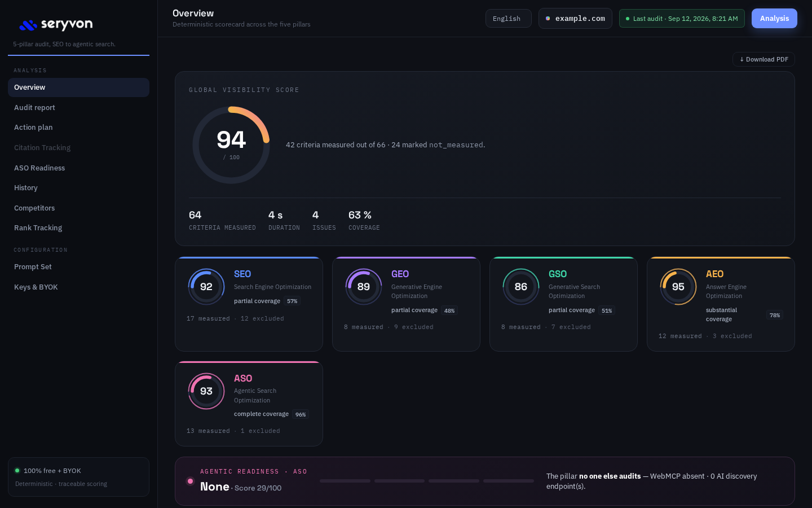Viewport: 812px width, 508px height.
Task: Open Keys & BYOK settings
Action: click(78, 287)
